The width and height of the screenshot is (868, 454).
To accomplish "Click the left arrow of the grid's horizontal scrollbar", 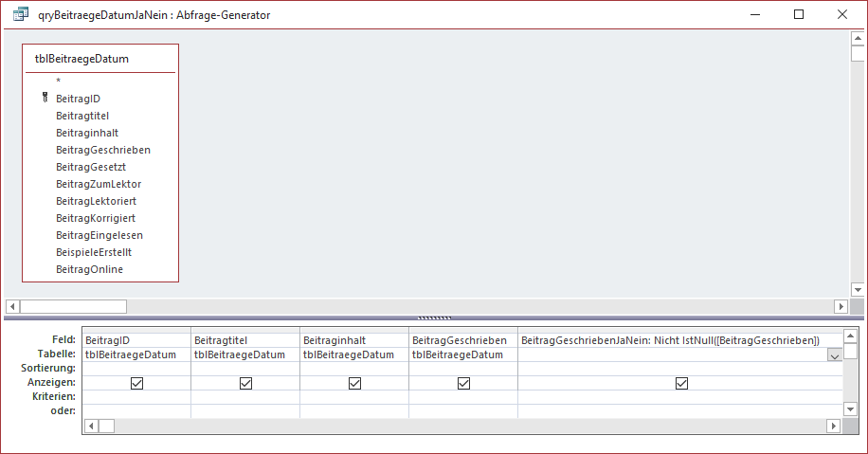I will pos(91,427).
